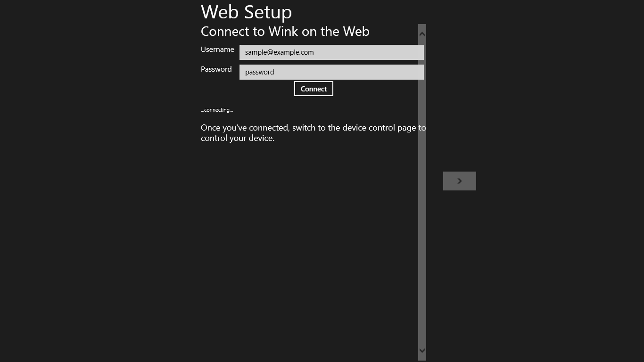Click the vertical scrollbar track
The image size is (644, 362).
click(422, 192)
